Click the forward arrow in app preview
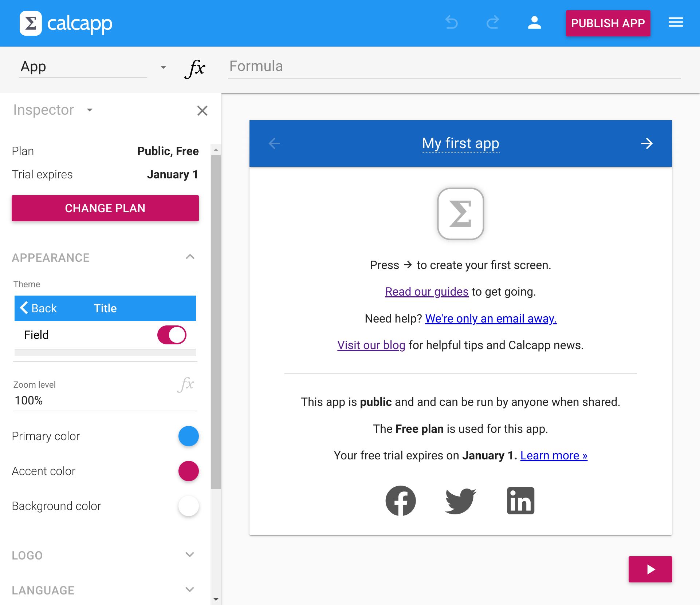Viewport: 700px width, 605px height. [x=647, y=143]
